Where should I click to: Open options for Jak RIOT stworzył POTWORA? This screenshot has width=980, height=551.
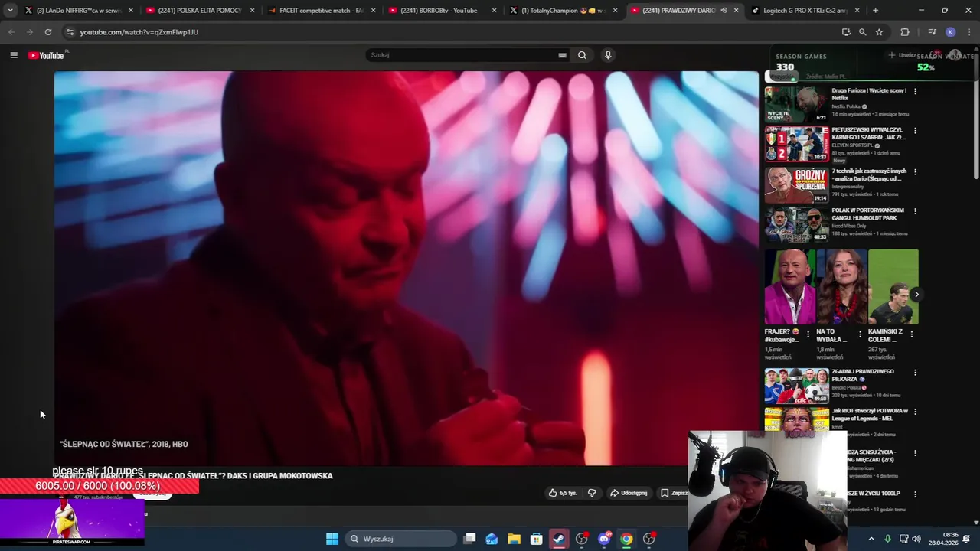915,412
